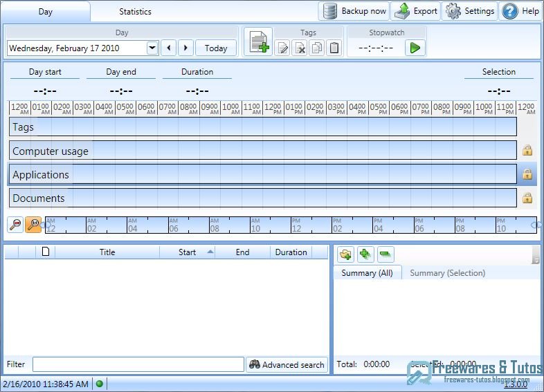
Task: Click the 12 PM marker in the overview bar
Action: tap(296, 225)
